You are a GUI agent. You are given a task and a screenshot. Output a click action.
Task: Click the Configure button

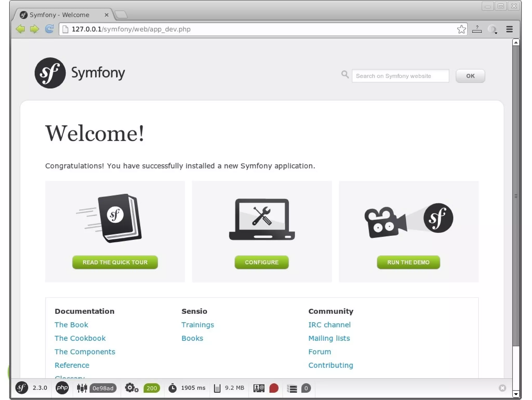click(261, 262)
